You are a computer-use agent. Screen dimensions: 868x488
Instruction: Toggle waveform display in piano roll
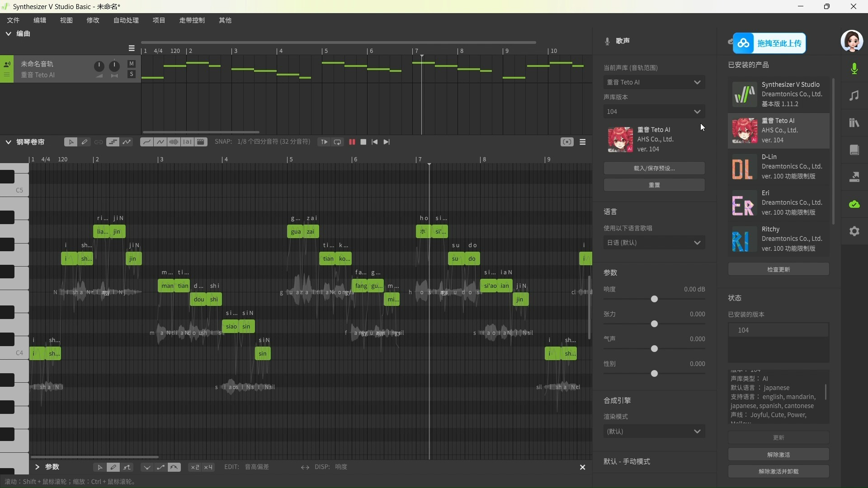[x=174, y=142]
